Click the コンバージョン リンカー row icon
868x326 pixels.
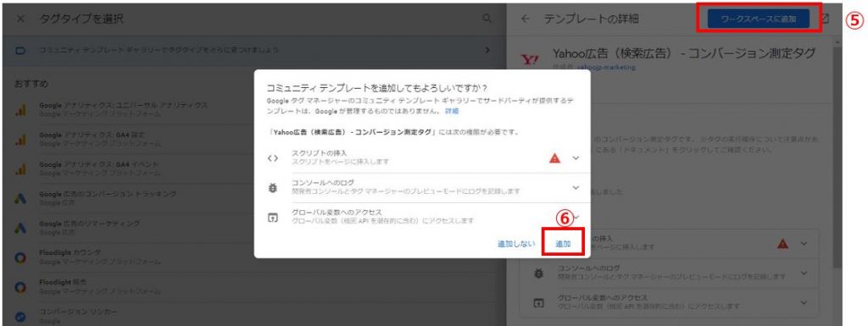[20, 318]
